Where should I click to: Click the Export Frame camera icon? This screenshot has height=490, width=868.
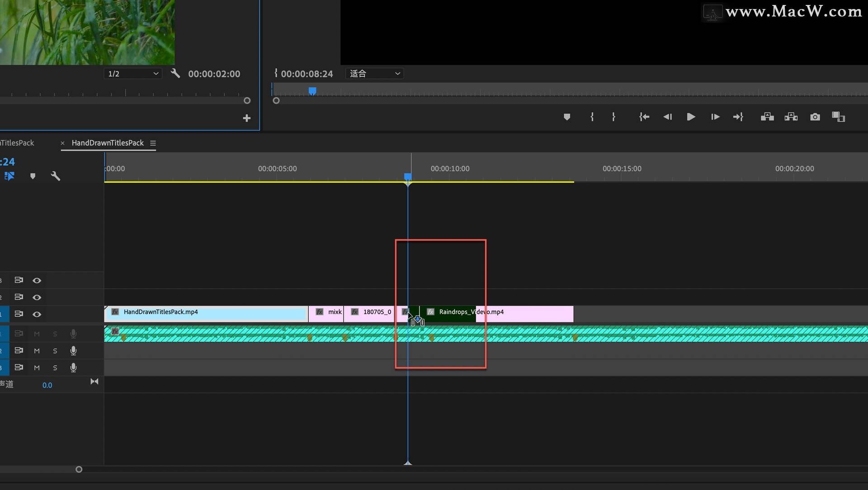tap(815, 117)
